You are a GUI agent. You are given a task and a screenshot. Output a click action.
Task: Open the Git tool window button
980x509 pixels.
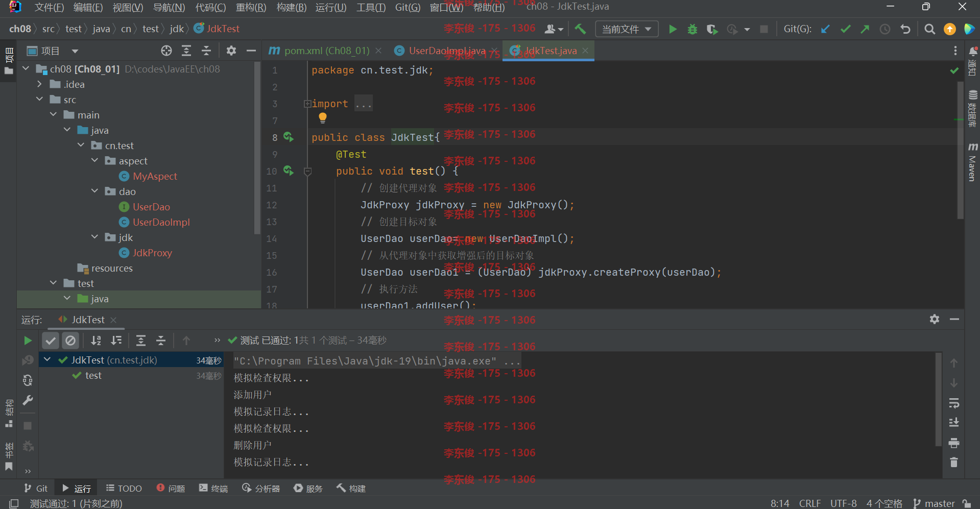click(36, 489)
